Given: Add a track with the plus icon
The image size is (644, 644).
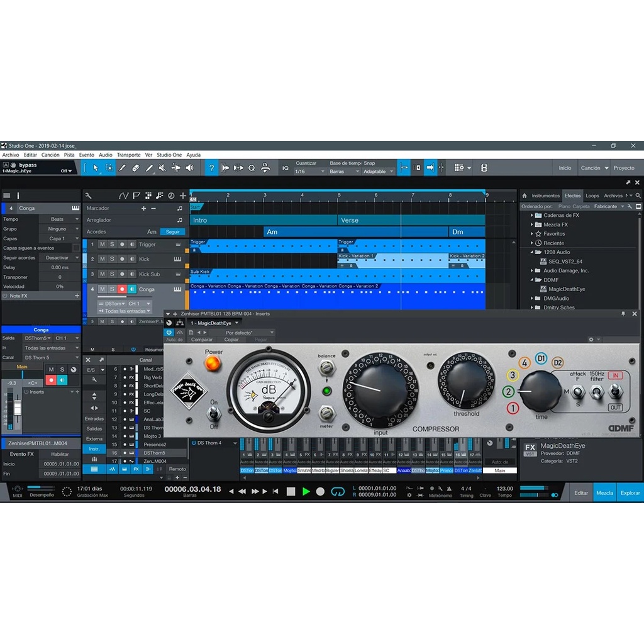Looking at the screenshot, I should 183,196.
